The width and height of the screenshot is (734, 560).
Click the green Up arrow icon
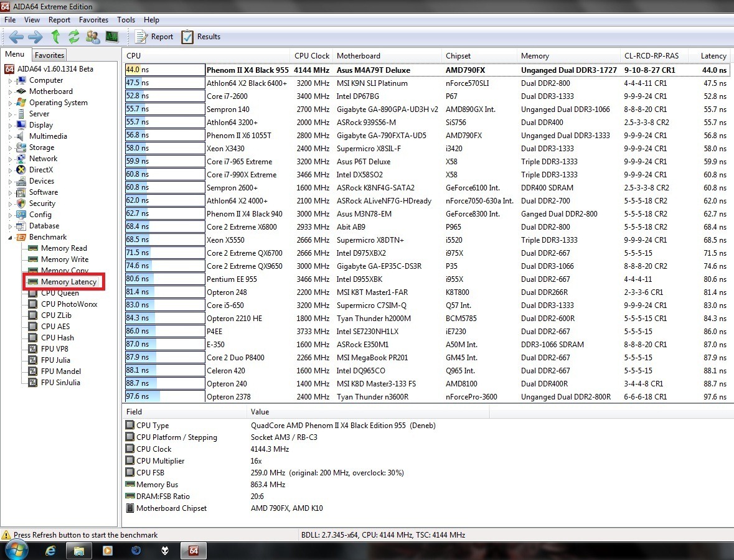point(55,37)
